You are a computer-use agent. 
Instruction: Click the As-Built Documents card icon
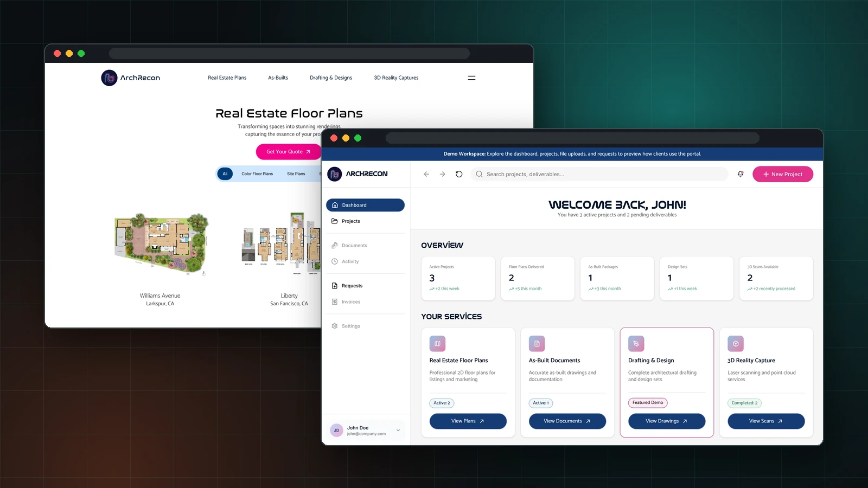coord(537,344)
